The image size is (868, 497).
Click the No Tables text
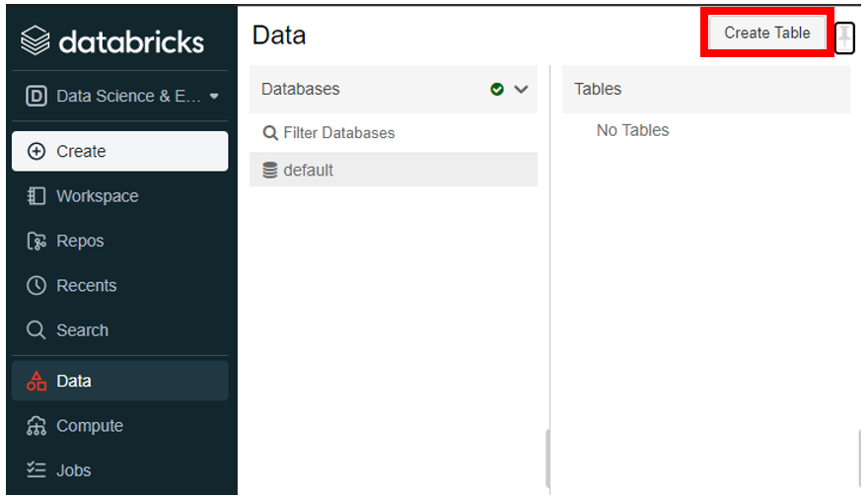pyautogui.click(x=632, y=130)
